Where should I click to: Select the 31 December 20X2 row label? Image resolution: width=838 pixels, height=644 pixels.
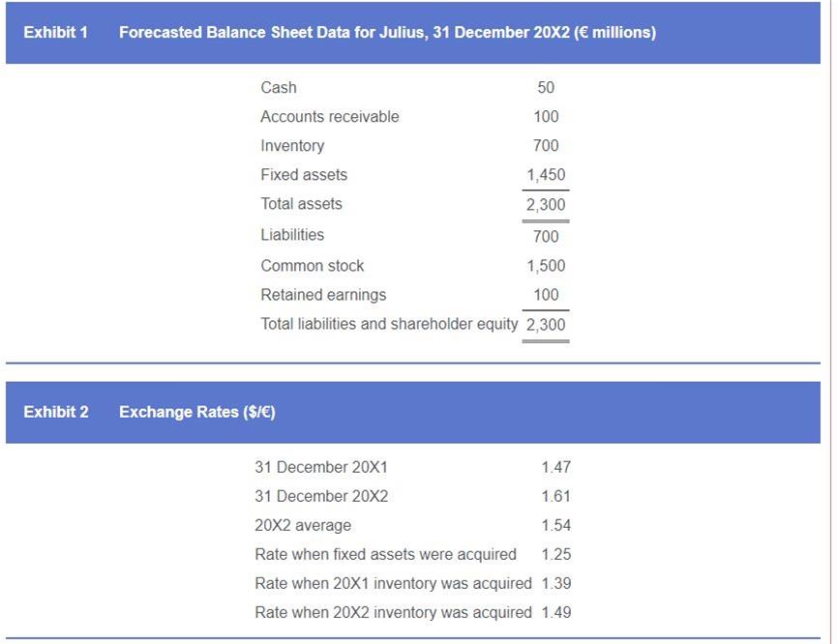click(x=321, y=496)
